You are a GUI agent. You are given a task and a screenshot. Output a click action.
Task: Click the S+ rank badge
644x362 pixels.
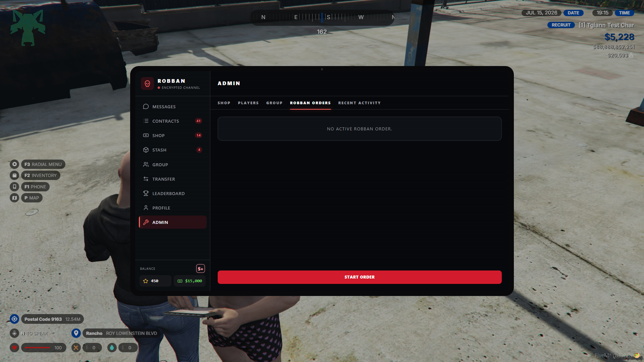point(201,268)
